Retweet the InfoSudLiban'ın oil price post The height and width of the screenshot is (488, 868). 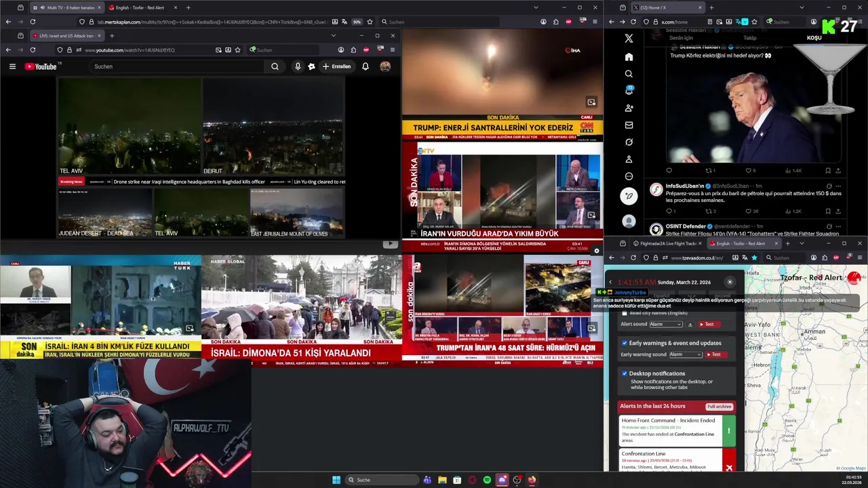710,211
